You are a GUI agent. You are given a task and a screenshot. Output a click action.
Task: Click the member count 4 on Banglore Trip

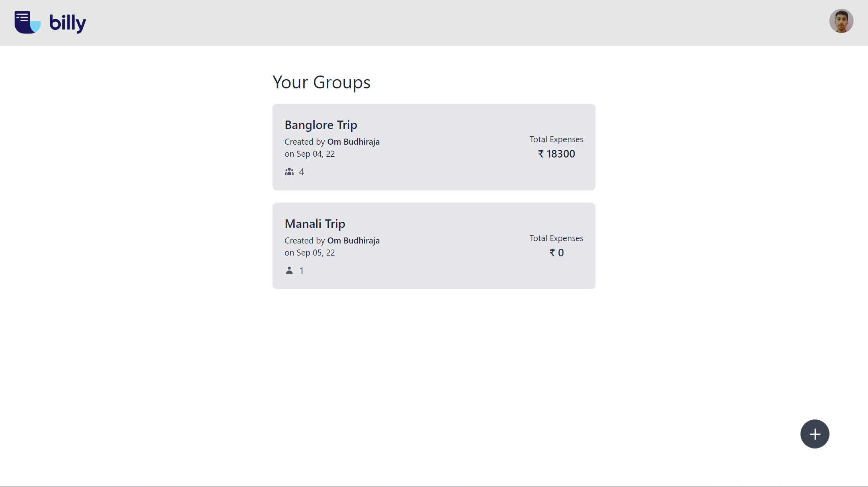(x=301, y=172)
